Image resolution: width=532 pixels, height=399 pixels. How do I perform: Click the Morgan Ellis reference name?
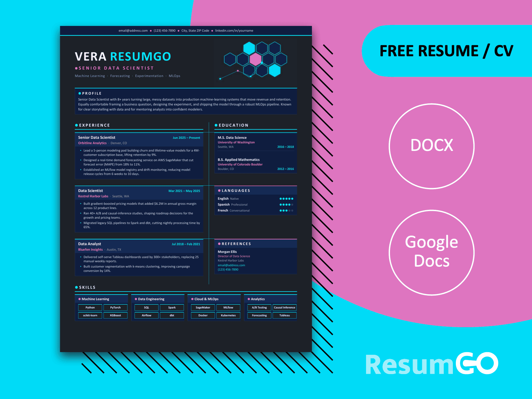click(x=227, y=252)
